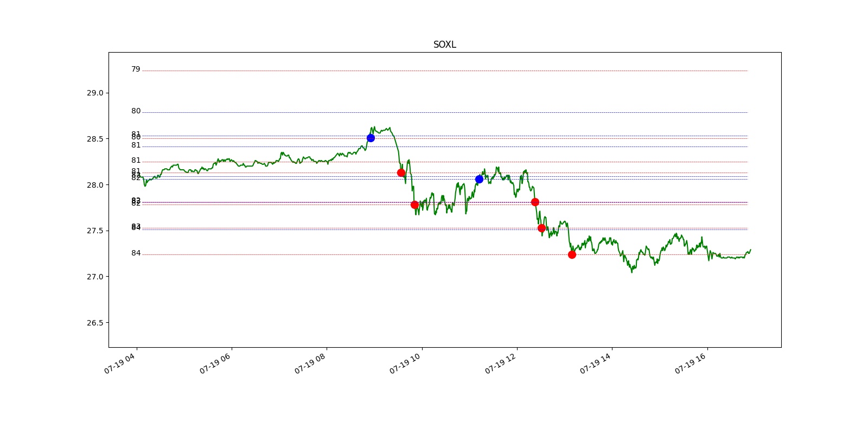Click the blue marker near 28.5 before 09:00
868x434 pixels.
371,138
